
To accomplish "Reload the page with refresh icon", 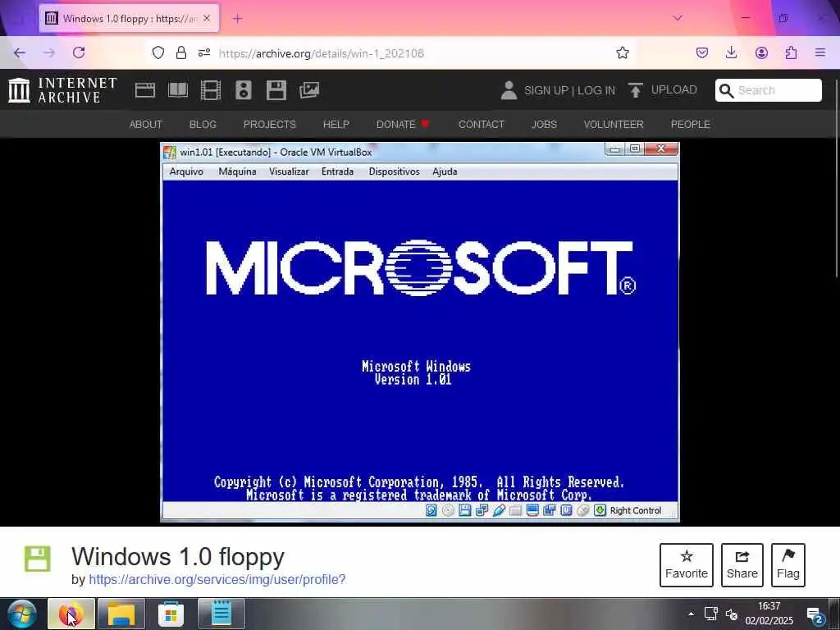I will [79, 52].
